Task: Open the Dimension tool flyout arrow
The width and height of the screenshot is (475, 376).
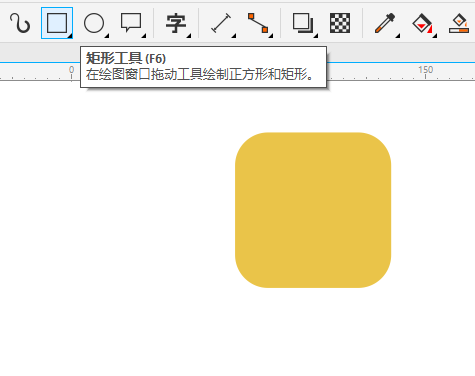Action: 234,36
